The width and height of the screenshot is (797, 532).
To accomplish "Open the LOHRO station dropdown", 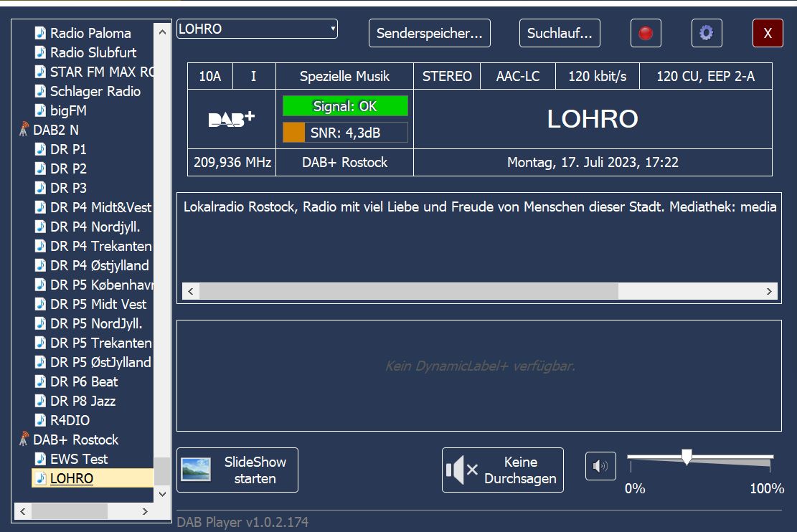I will pyautogui.click(x=258, y=29).
